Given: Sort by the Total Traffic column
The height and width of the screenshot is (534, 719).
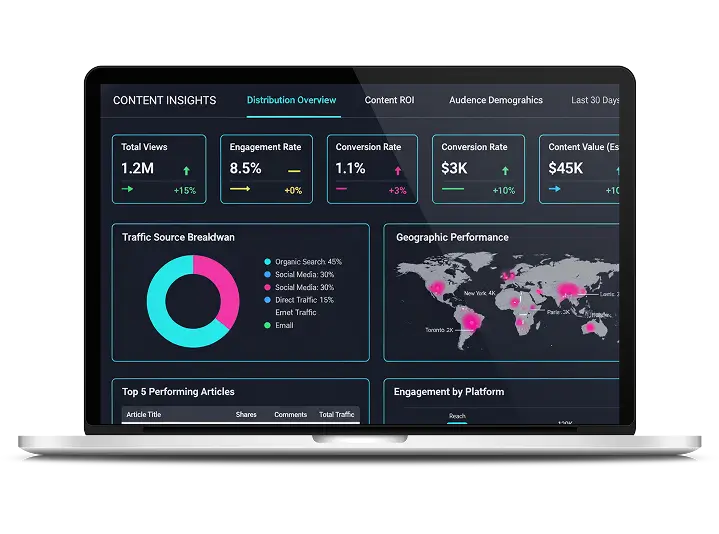Looking at the screenshot, I should point(337,414).
